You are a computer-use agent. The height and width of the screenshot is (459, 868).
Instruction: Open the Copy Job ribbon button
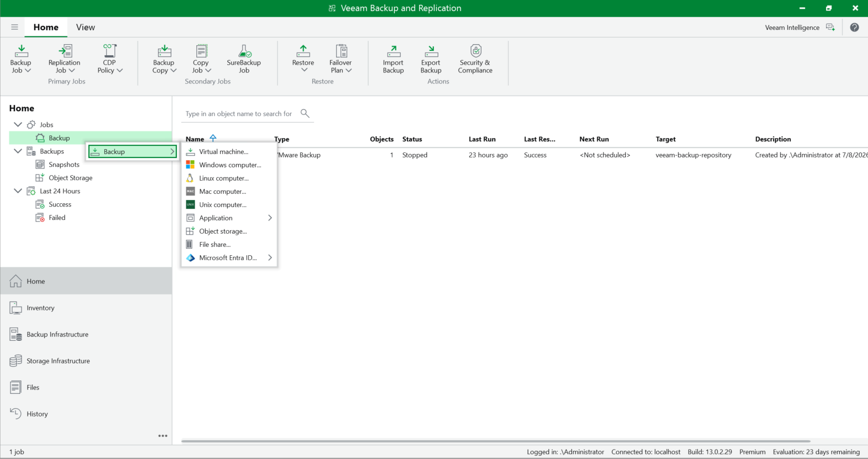(x=201, y=59)
